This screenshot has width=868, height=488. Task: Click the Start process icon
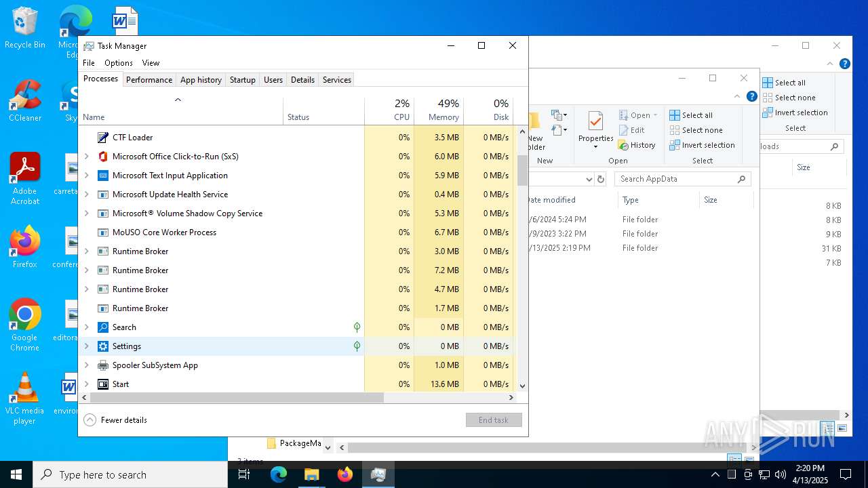(103, 384)
